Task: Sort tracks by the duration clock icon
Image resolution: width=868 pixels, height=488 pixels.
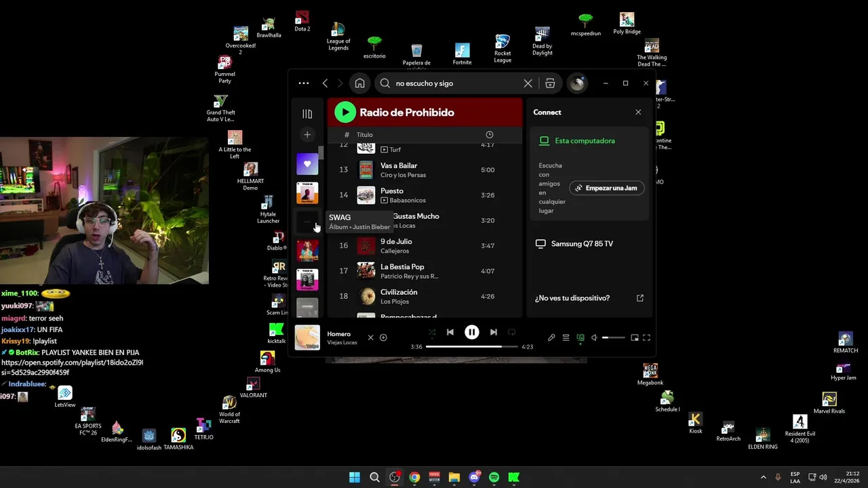Action: [x=490, y=135]
